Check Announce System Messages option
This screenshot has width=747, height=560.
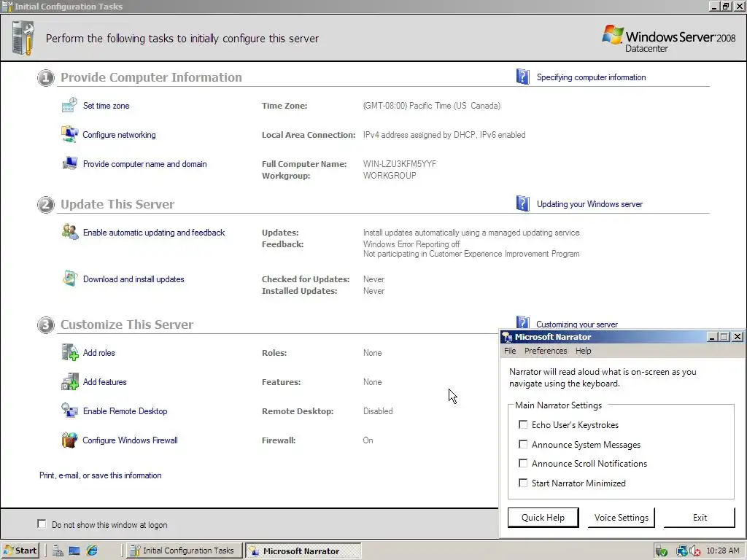coord(523,444)
